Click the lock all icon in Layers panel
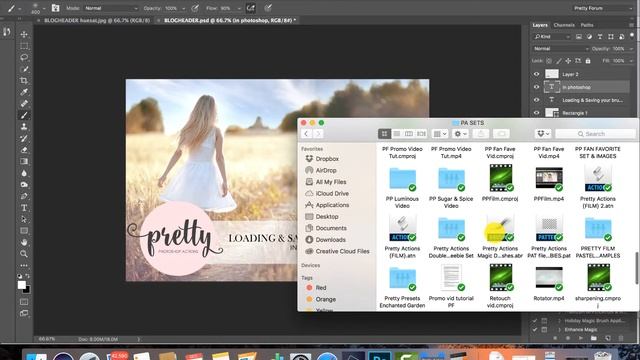Screen dimensions: 640x360 pos(588,61)
